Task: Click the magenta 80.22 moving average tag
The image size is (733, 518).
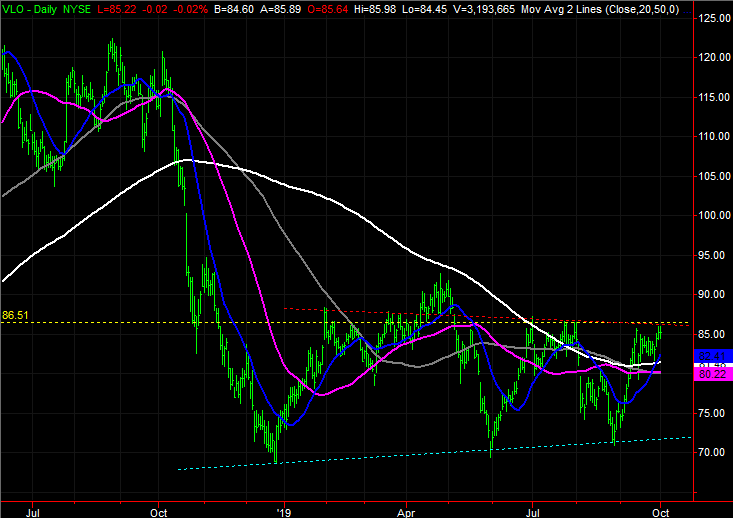Action: click(712, 374)
